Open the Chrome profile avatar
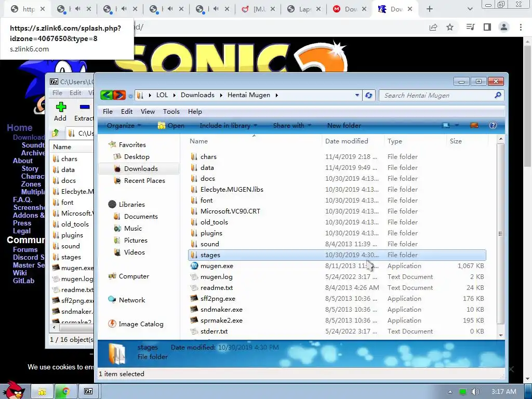 (x=504, y=27)
